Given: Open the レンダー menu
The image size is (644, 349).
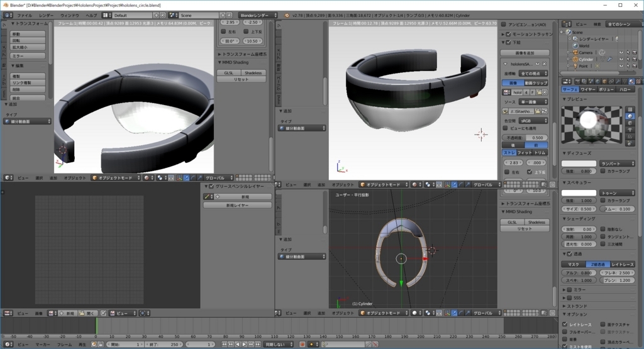Looking at the screenshot, I should [47, 15].
